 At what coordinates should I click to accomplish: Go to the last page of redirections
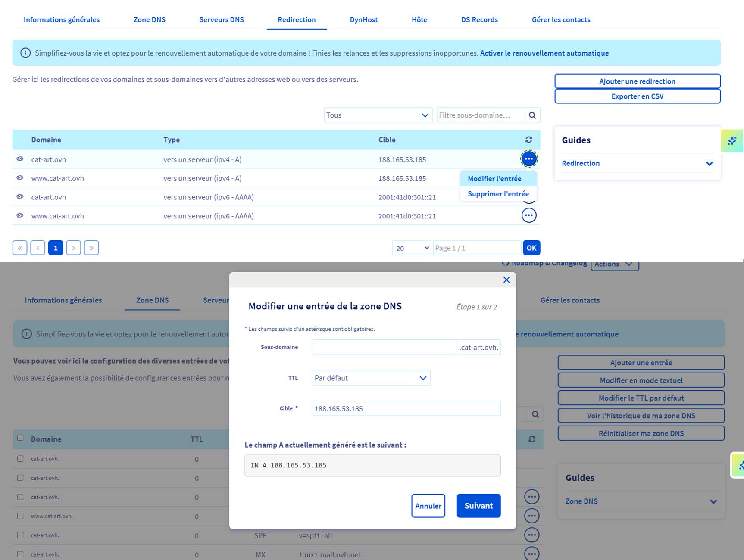pos(91,248)
